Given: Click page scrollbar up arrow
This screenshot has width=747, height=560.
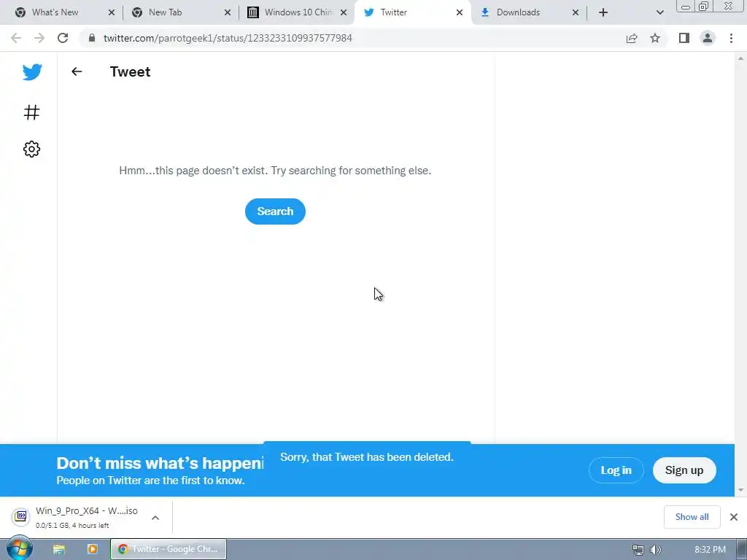Looking at the screenshot, I should (740, 58).
